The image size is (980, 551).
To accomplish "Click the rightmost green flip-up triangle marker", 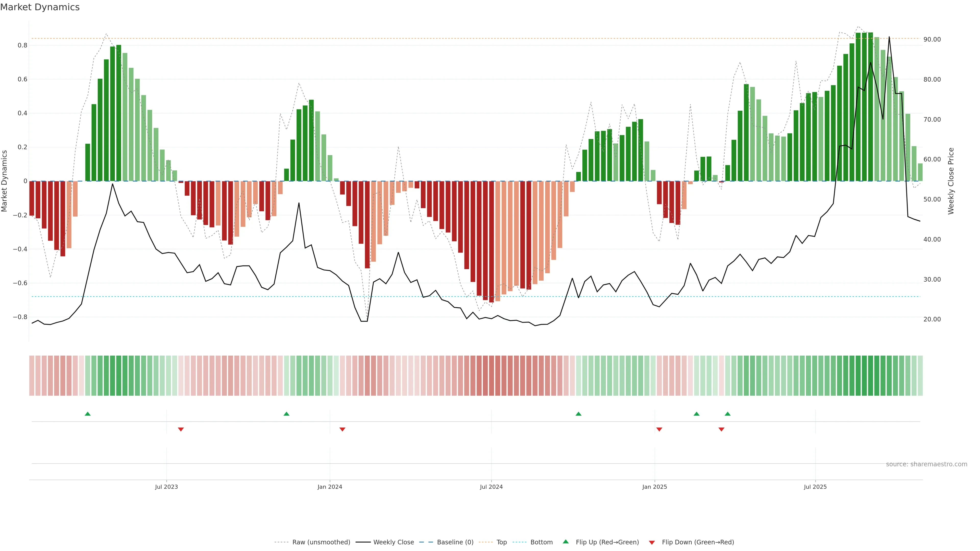I will click(x=727, y=414).
